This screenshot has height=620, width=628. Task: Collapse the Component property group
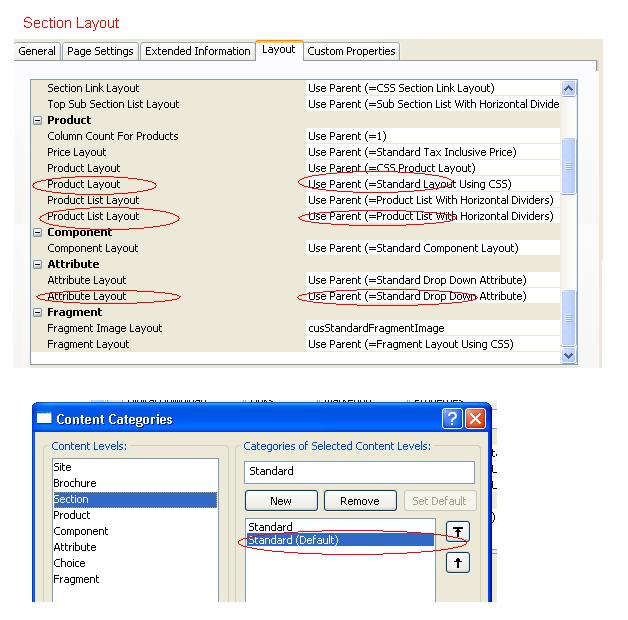click(37, 232)
